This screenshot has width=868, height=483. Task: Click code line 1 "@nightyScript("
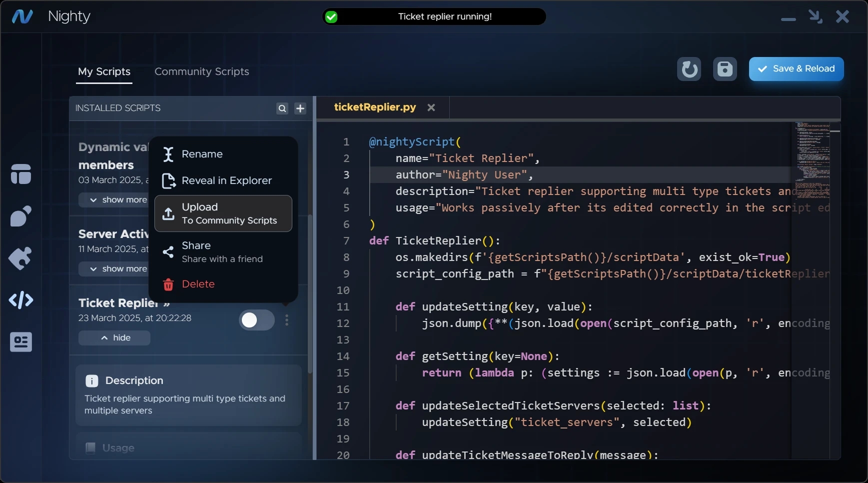(415, 142)
